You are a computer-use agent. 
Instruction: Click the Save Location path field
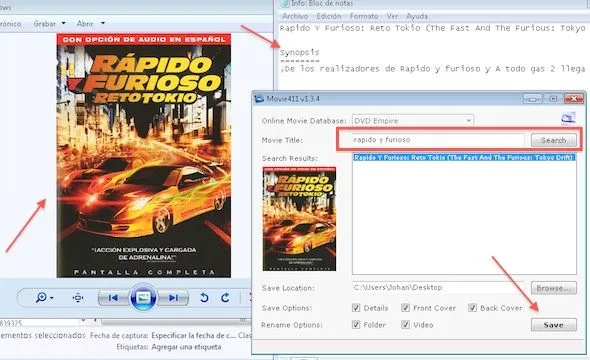pos(438,287)
